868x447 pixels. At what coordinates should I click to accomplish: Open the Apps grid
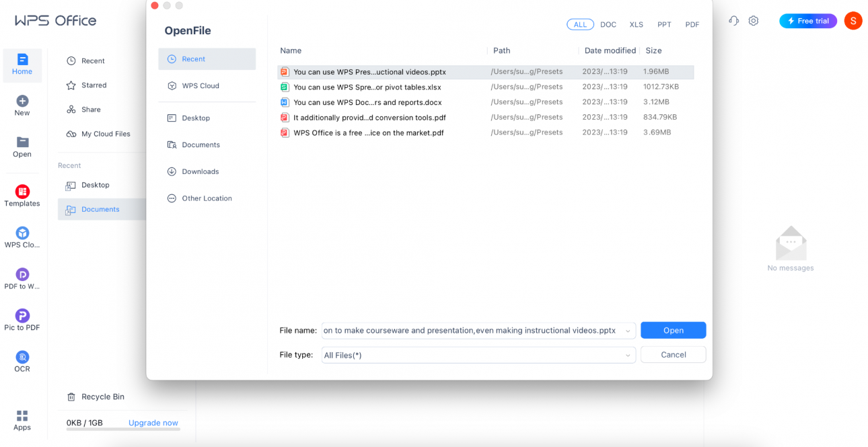(22, 420)
